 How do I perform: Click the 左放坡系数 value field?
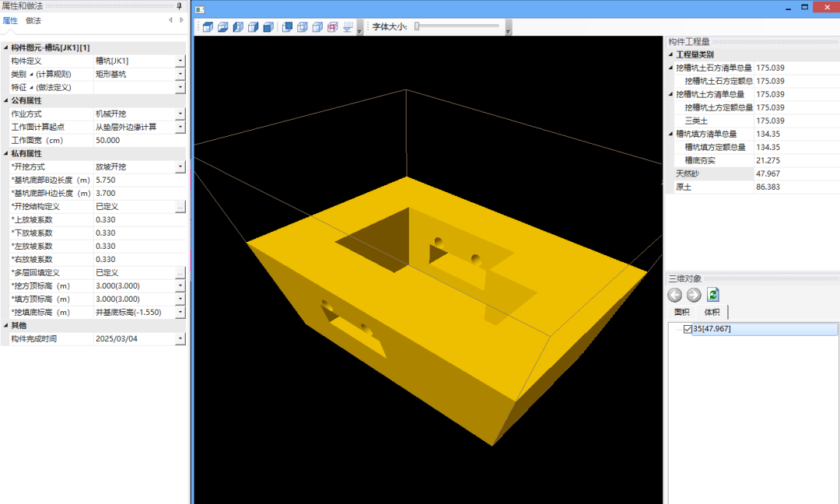pyautogui.click(x=139, y=247)
